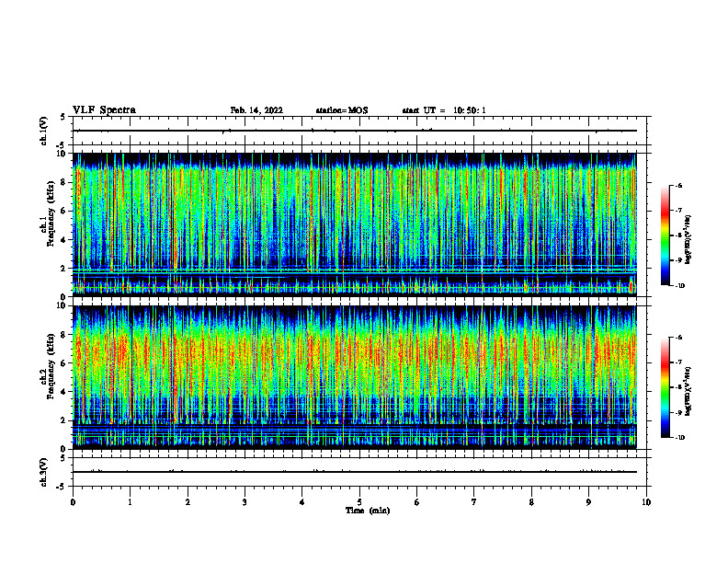Click the "station=MOS" header label
Screen dimensions: 728x563
click(x=342, y=110)
